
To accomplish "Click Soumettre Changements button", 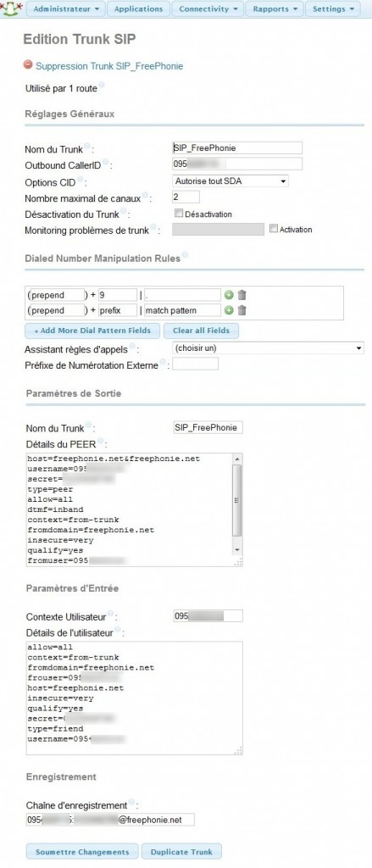I will 82,851.
